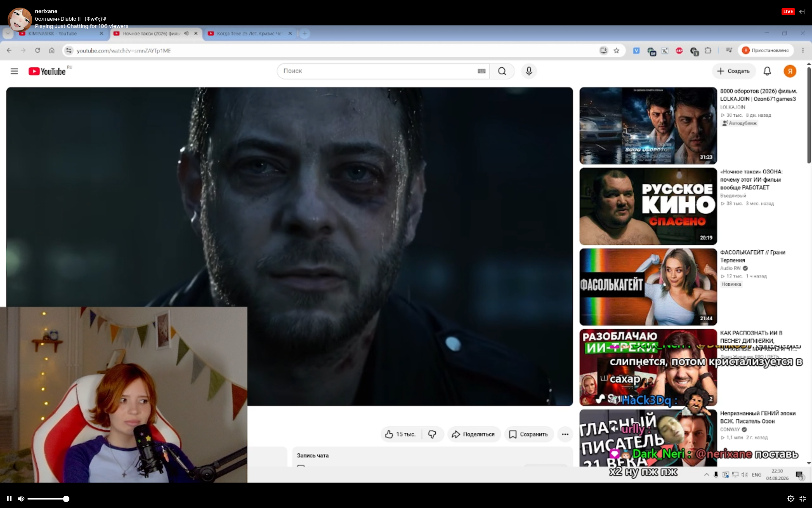
Task: Go to YouTube home via logo
Action: [x=47, y=71]
